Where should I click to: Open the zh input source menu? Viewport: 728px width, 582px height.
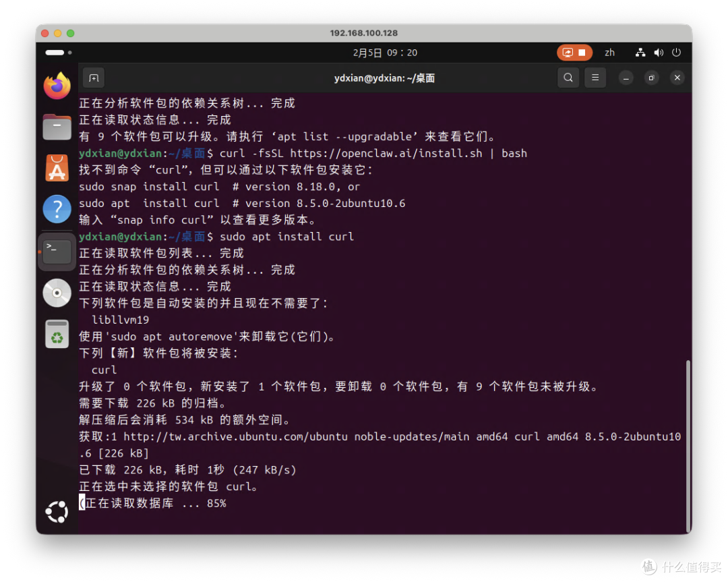click(x=609, y=53)
